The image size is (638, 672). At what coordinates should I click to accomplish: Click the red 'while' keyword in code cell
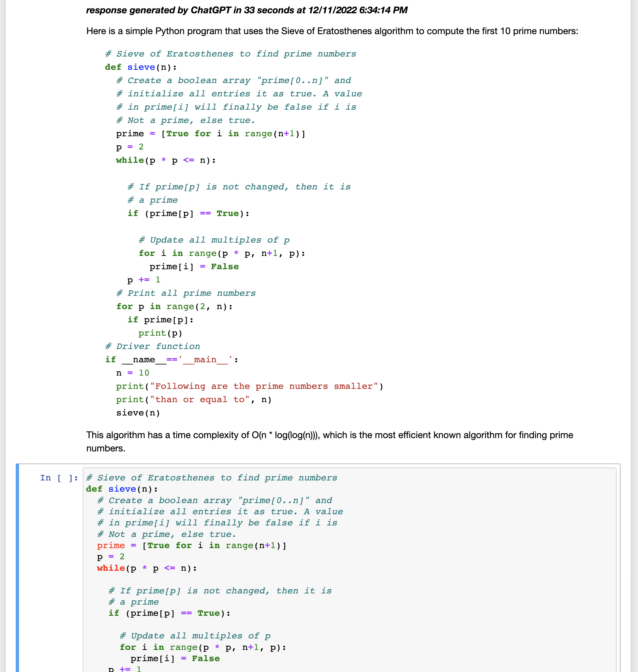tap(111, 568)
